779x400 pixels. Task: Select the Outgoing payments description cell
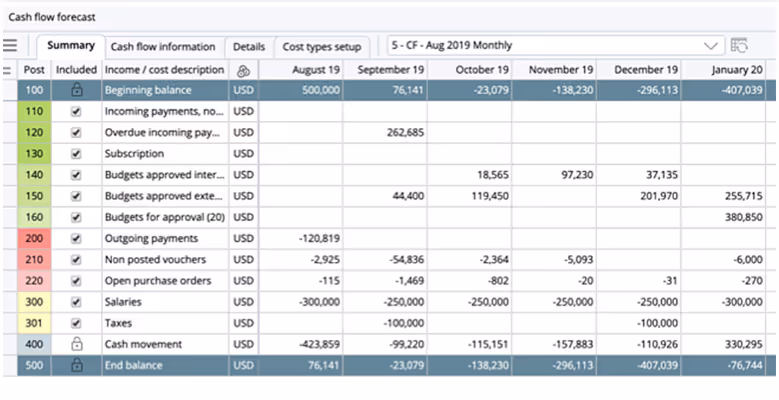(x=165, y=239)
